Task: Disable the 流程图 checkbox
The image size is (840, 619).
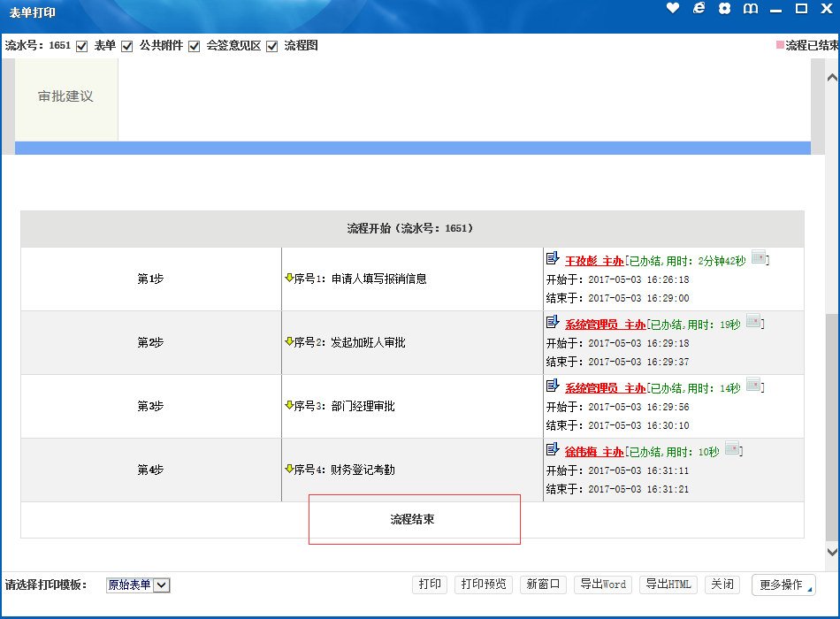Action: coord(272,46)
